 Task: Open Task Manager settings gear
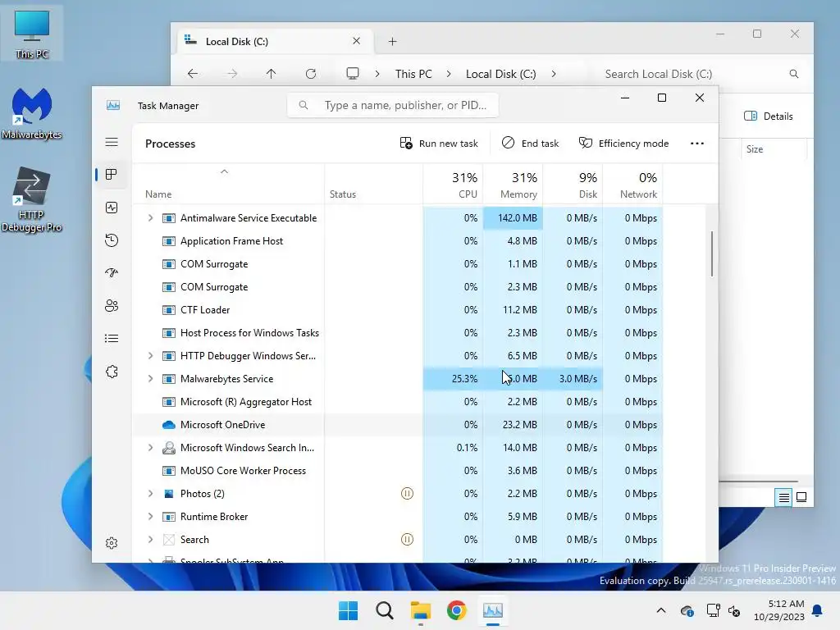click(112, 543)
